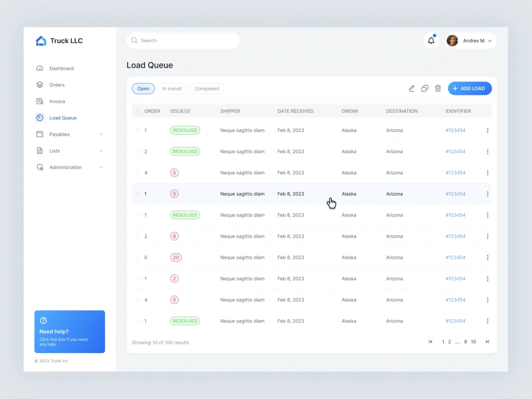Jump to last page with the skip-forward arrow
This screenshot has height=399, width=532.
[x=487, y=342]
